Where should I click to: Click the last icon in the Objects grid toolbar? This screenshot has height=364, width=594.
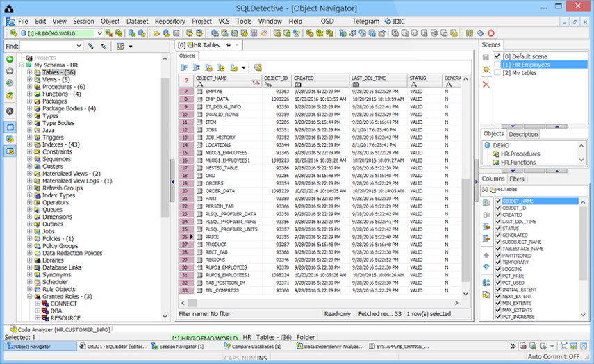258,68
